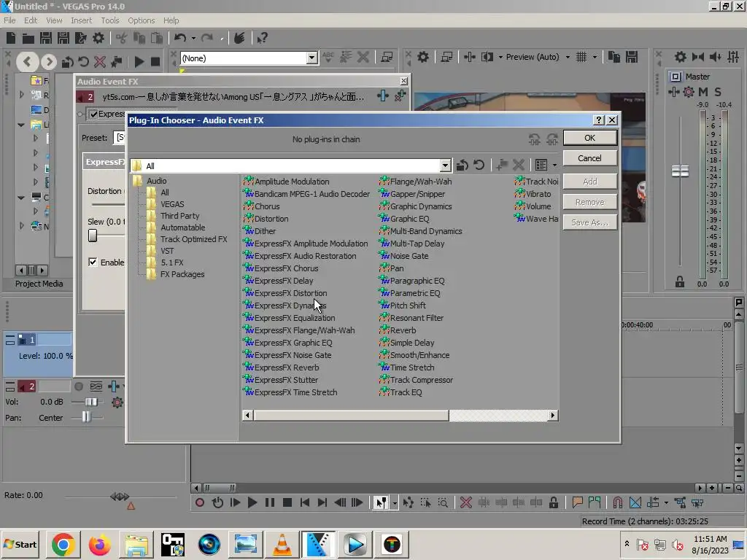Toggle the ExpressFX plug-in checkbox in chain

(94, 114)
